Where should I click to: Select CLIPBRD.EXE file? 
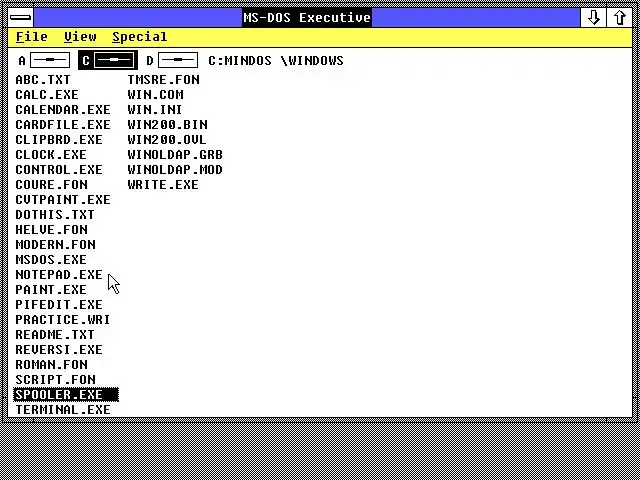[x=59, y=140]
